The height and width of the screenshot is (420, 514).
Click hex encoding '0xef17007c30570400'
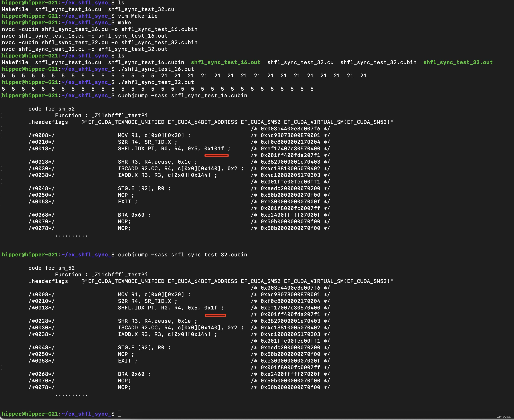click(290, 308)
